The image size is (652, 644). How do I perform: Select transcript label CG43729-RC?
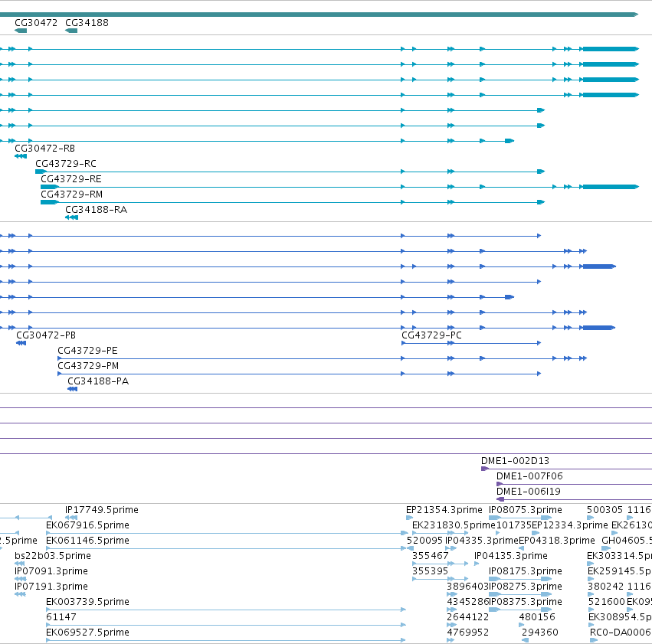tap(66, 164)
